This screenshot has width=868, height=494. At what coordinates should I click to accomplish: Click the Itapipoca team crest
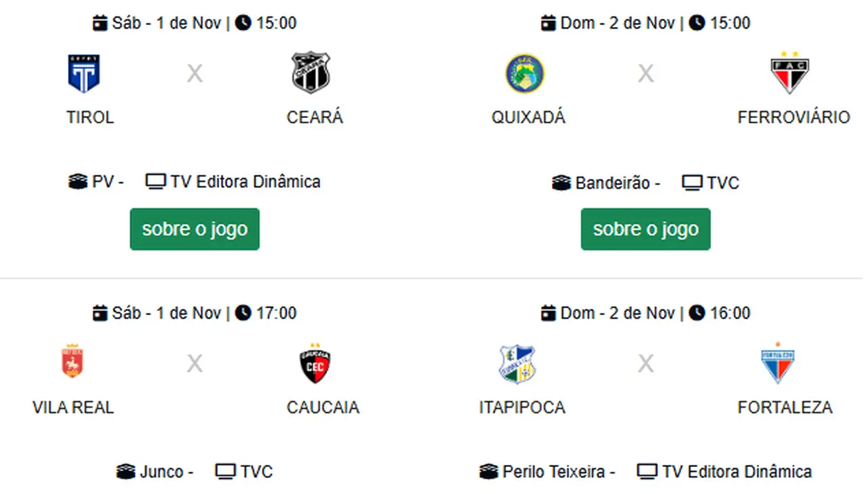tap(517, 364)
